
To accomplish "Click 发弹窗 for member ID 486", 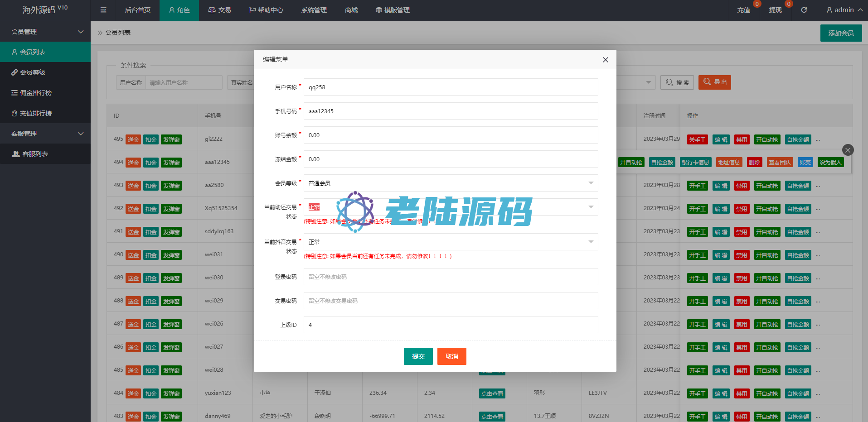I will [171, 347].
